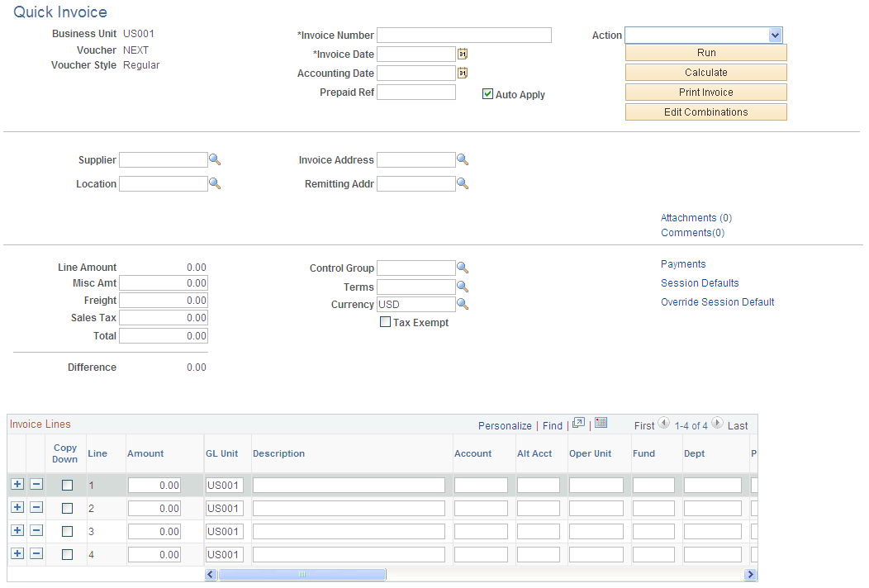
Task: Open the Supplier lookup magnifier
Action: (216, 159)
